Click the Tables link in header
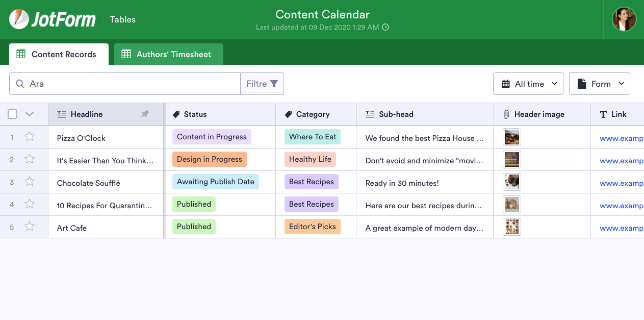 (123, 19)
